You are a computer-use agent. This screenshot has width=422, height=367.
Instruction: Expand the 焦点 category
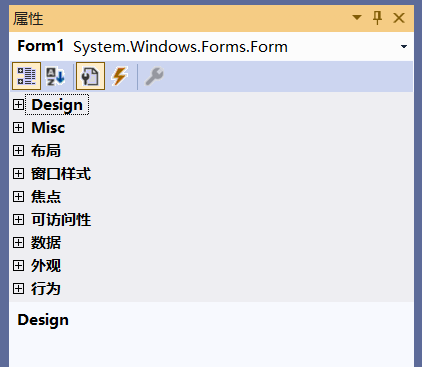click(18, 197)
